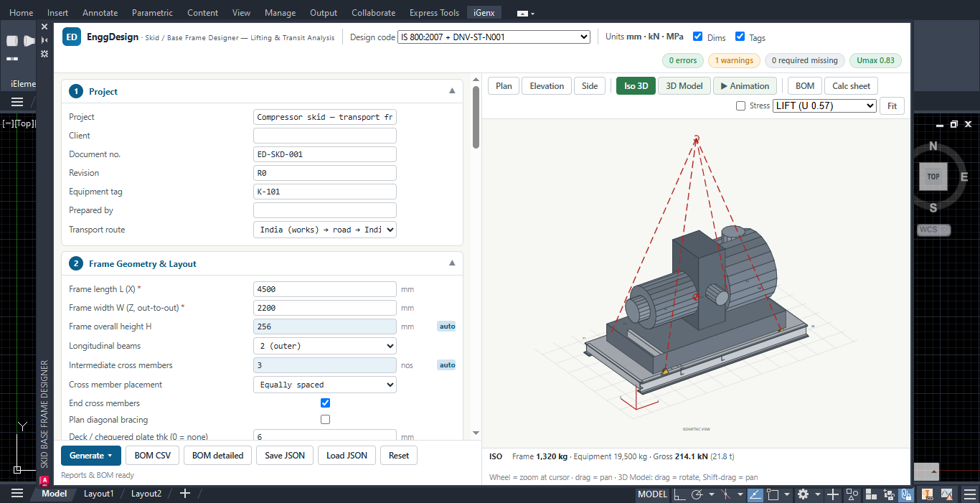
Task: Open the Design code dropdown
Action: 494,37
